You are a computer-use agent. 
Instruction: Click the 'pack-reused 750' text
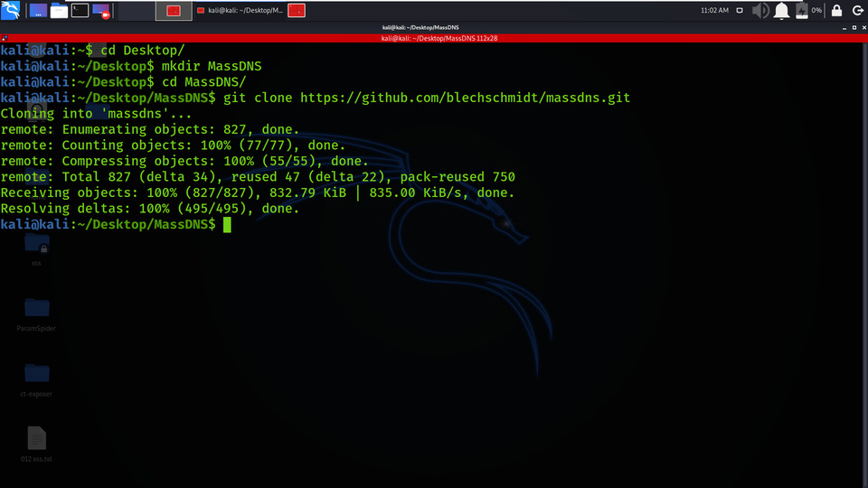458,177
